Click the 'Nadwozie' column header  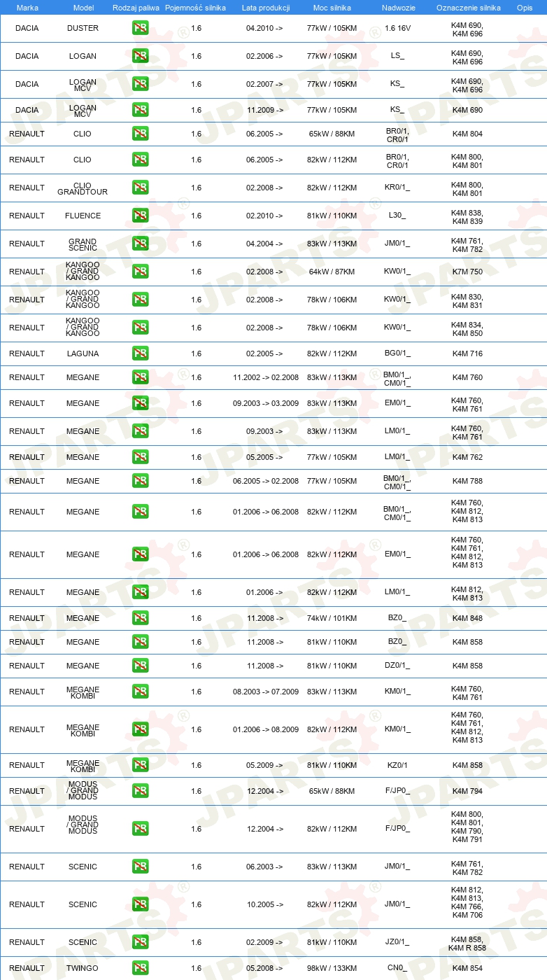click(x=398, y=8)
